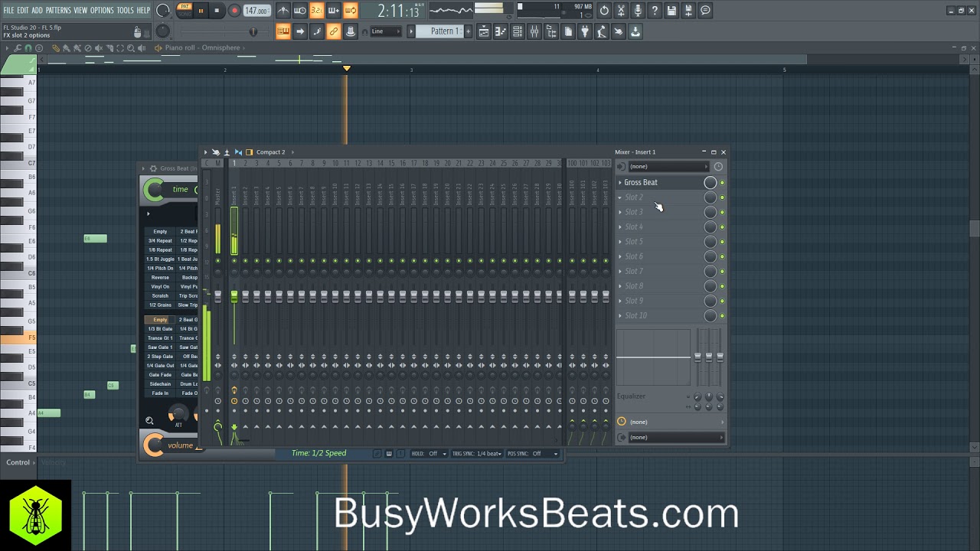Viewport: 980px width, 551px height.
Task: Expand the Slot 10 arrow
Action: [620, 316]
